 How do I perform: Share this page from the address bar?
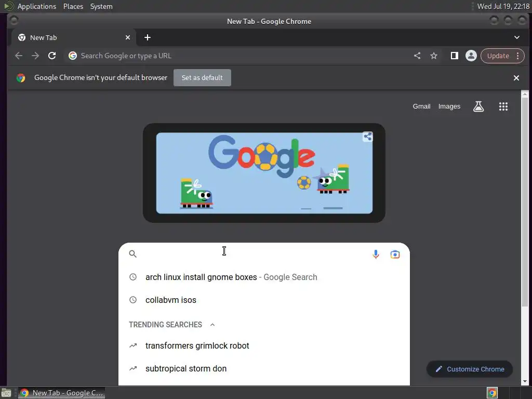pyautogui.click(x=417, y=56)
